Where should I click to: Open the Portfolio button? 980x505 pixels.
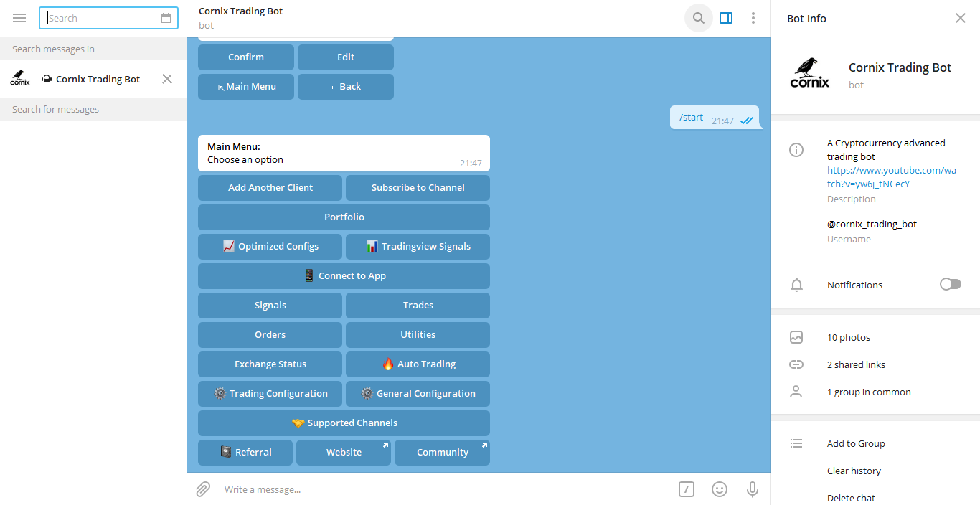point(344,217)
